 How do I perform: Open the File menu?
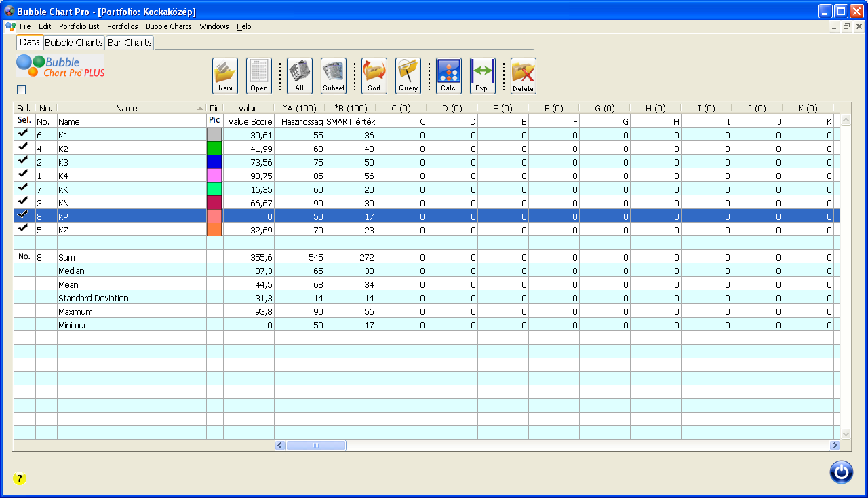pyautogui.click(x=25, y=26)
